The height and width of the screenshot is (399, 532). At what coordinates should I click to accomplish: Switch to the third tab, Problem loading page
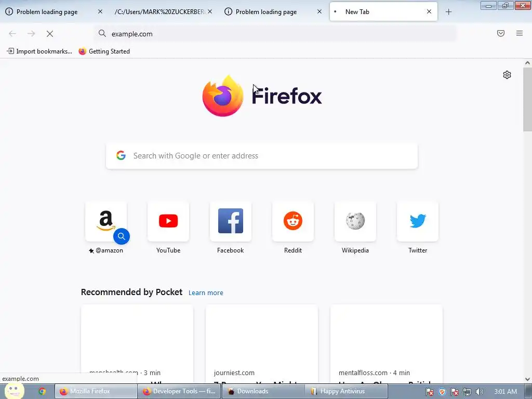click(273, 12)
